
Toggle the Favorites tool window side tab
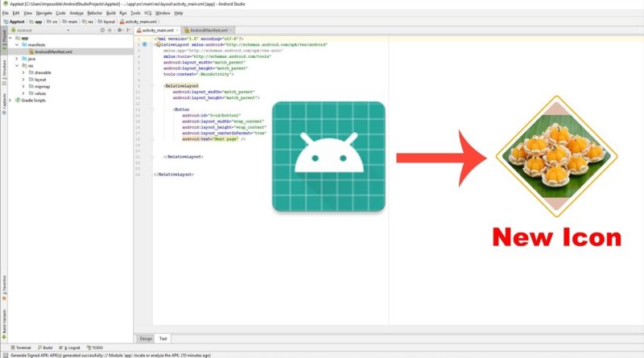point(4,287)
